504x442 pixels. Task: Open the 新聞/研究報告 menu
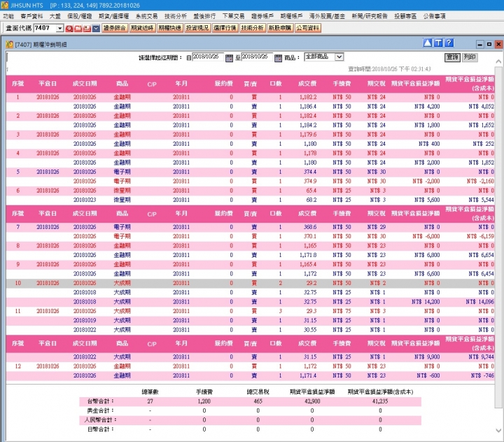(370, 16)
